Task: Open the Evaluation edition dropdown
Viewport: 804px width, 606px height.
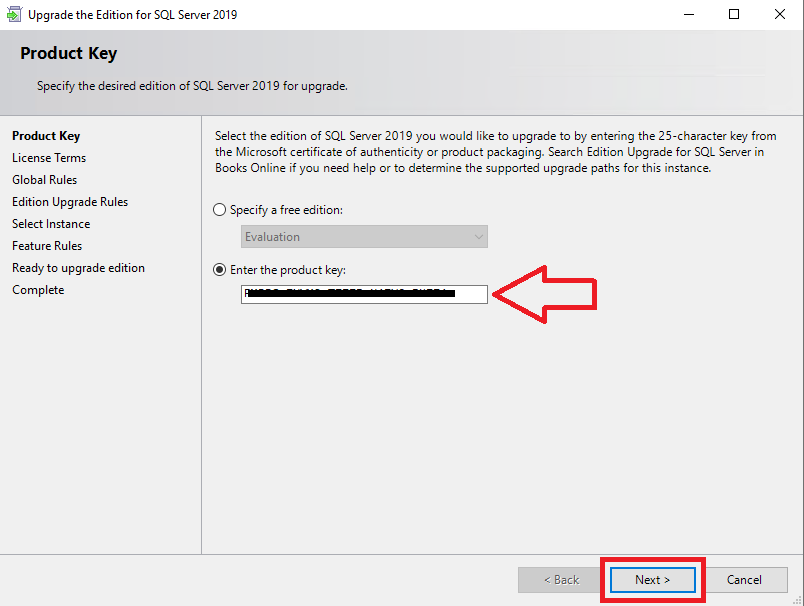Action: [x=364, y=237]
